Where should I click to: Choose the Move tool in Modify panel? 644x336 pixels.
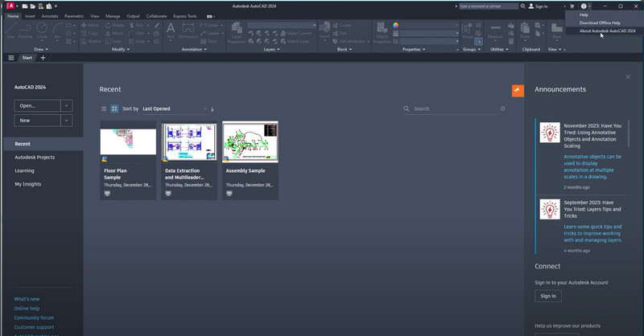tap(90, 25)
